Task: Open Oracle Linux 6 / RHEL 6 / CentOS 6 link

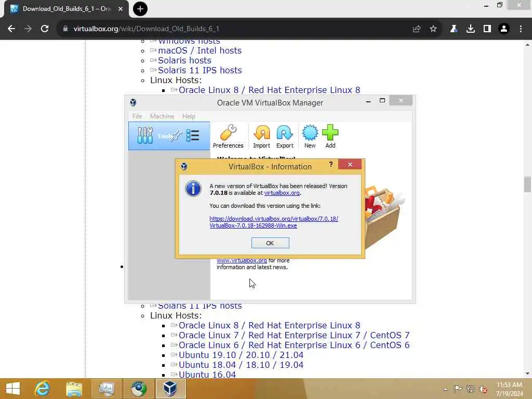Action: [294, 345]
